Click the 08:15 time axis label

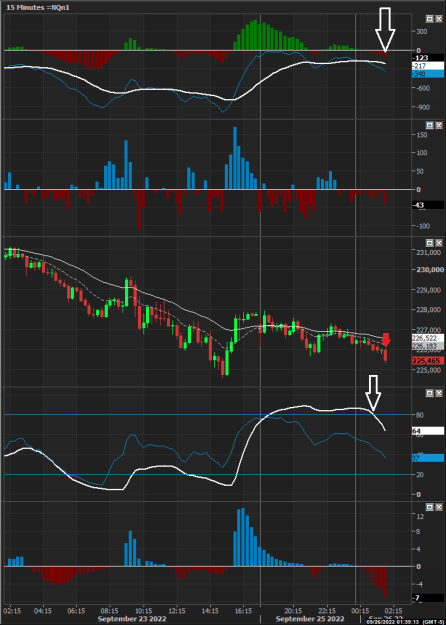[110, 611]
